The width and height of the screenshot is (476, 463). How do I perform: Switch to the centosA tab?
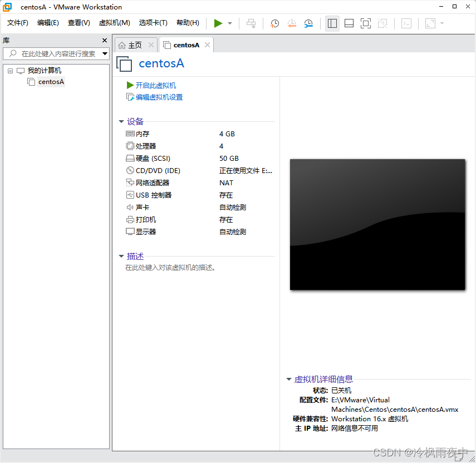tap(186, 45)
